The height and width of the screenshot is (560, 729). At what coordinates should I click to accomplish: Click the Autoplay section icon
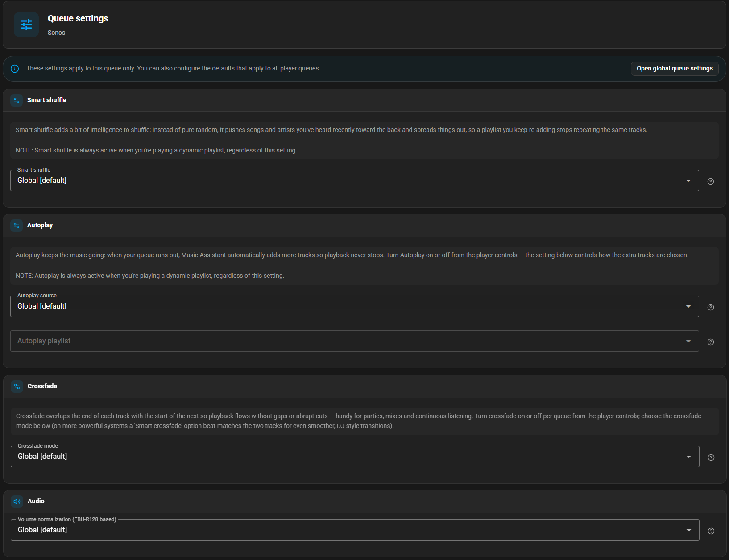[17, 226]
